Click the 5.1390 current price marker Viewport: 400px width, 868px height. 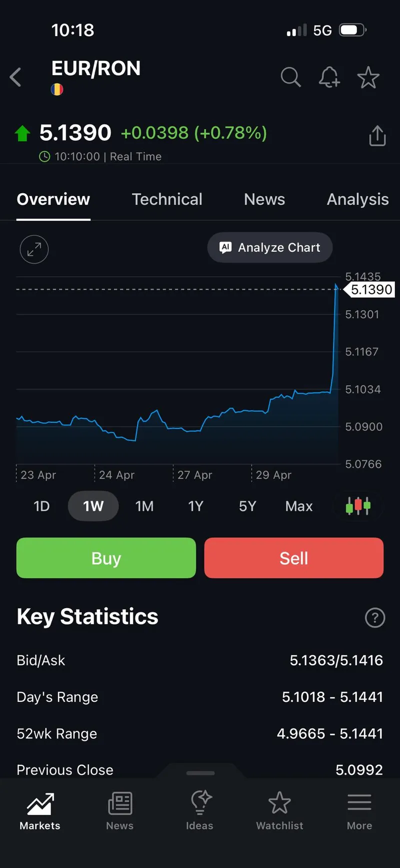pos(371,289)
